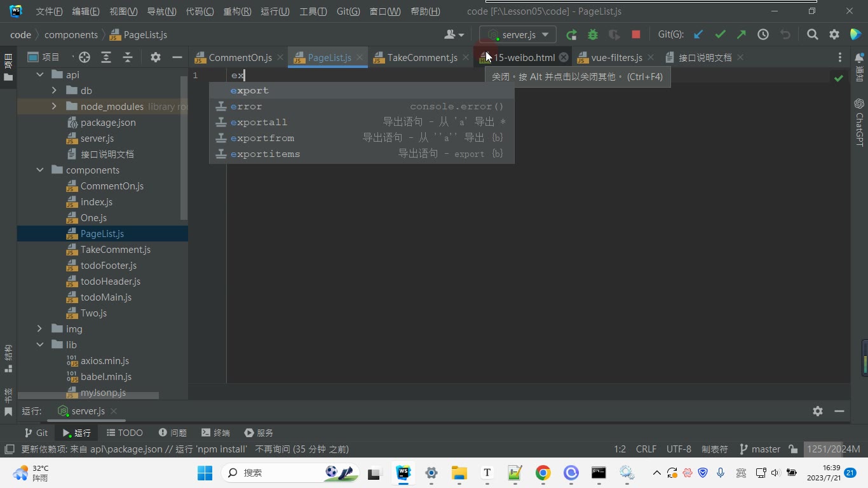868x488 pixels.
Task: Expand the db folder
Action: [x=54, y=91]
